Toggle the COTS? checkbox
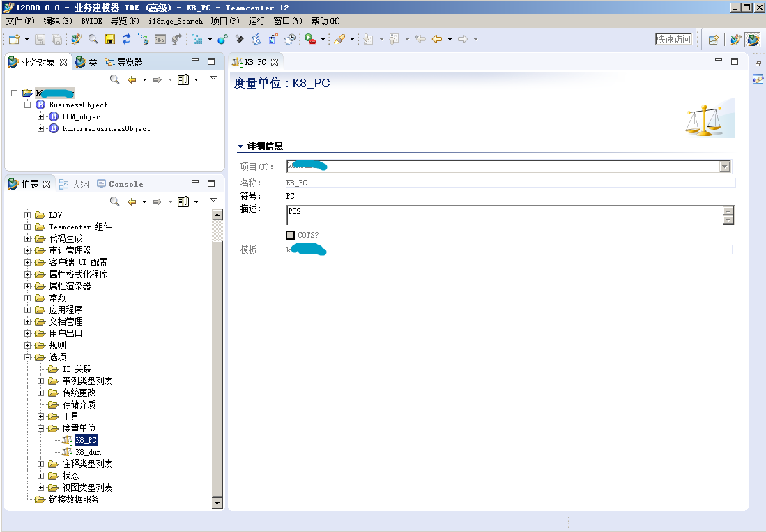The image size is (766, 532). coord(290,235)
